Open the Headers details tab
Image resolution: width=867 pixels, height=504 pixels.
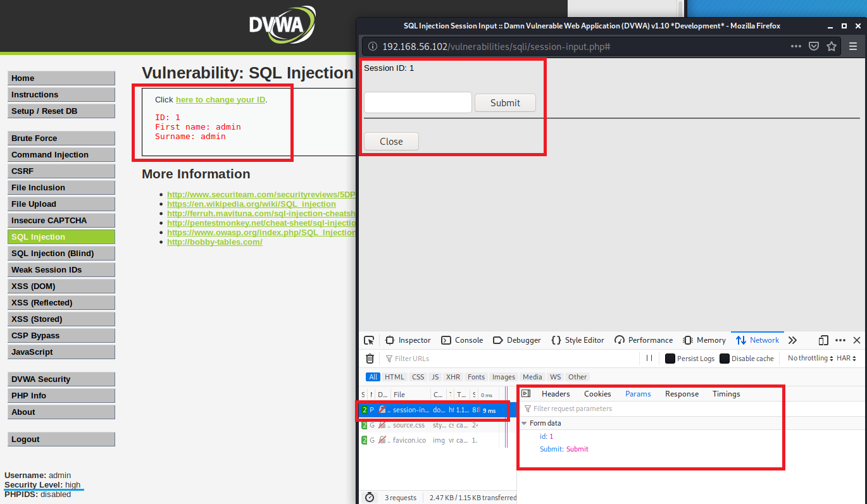(556, 394)
